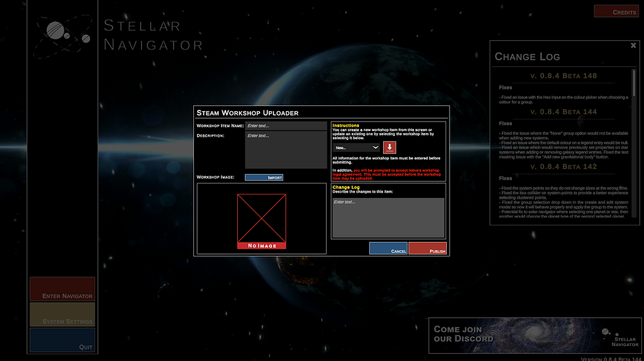Click the Stellar Navigator orbit logo
Image resolution: width=644 pixels, height=361 pixels.
[x=63, y=36]
